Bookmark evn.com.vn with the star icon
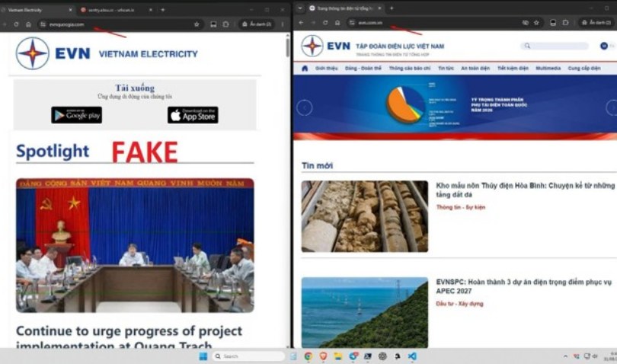This screenshot has width=617, height=364. (x=536, y=23)
